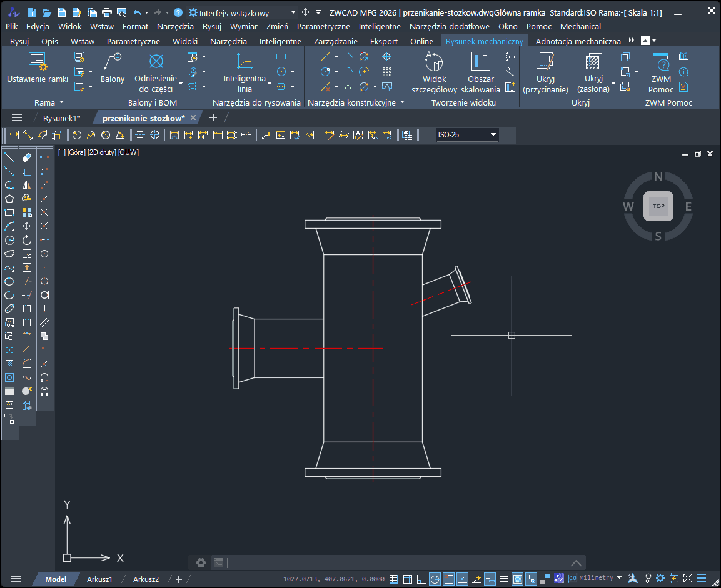Open the Wymiar menu
The image size is (721, 588).
pos(244,26)
